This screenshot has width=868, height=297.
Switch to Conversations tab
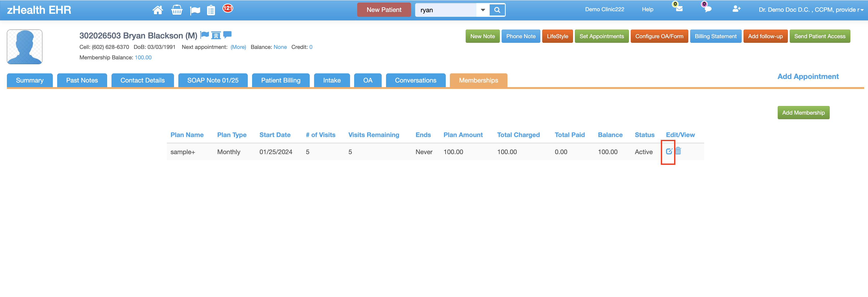(415, 80)
